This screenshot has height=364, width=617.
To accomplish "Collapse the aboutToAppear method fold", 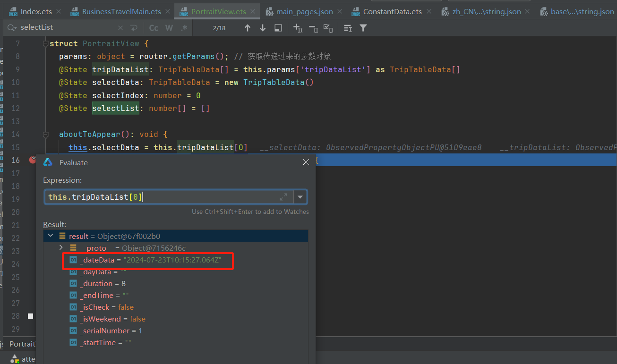I will point(45,135).
